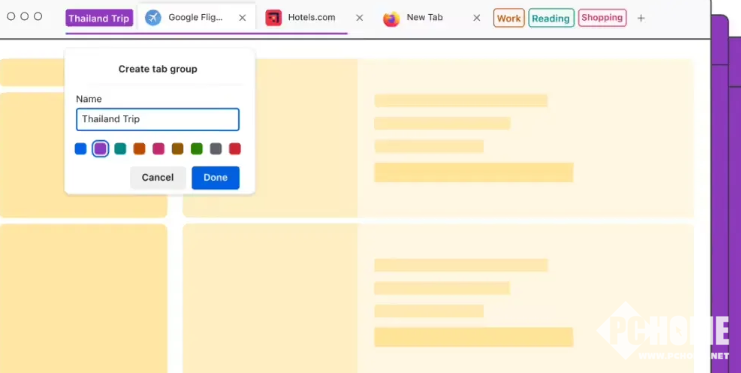
Task: Choose the teal group color swatch
Action: click(120, 149)
